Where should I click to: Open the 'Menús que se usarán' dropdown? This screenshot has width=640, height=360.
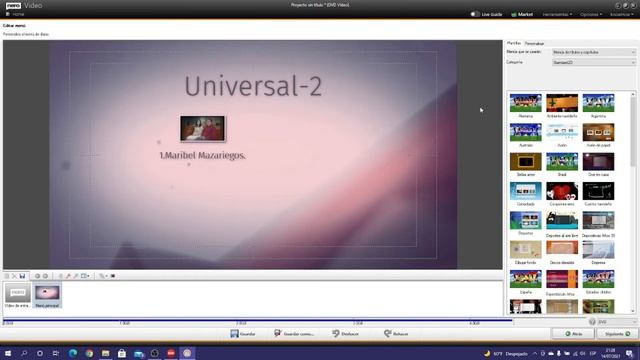click(x=594, y=52)
